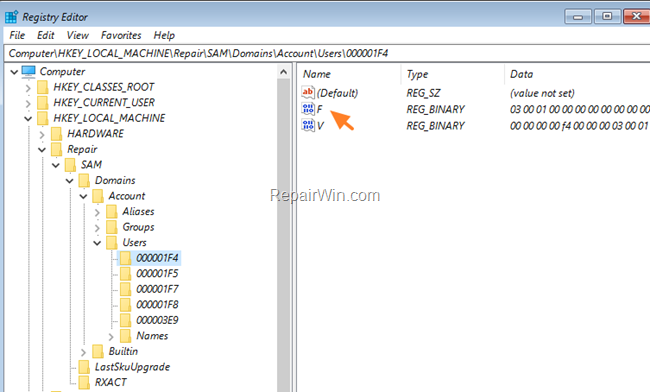Click the REG_SZ type cell
650x392 pixels.
[x=423, y=93]
